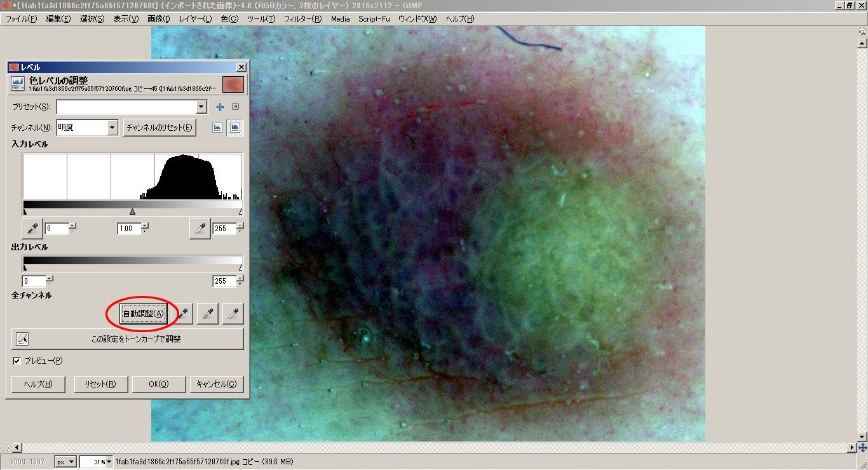Pick gray point with all-channels eyedropper
This screenshot has width=868, height=470.
click(208, 314)
